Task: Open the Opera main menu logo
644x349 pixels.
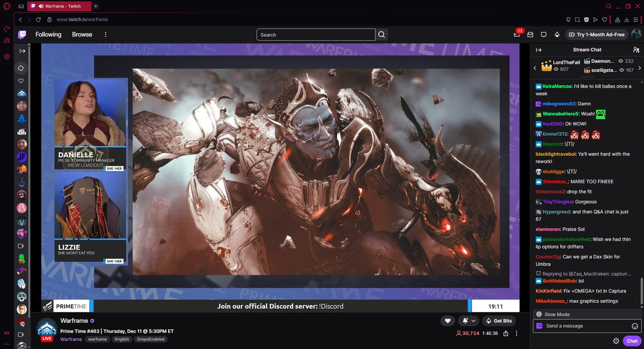Action: (7, 6)
